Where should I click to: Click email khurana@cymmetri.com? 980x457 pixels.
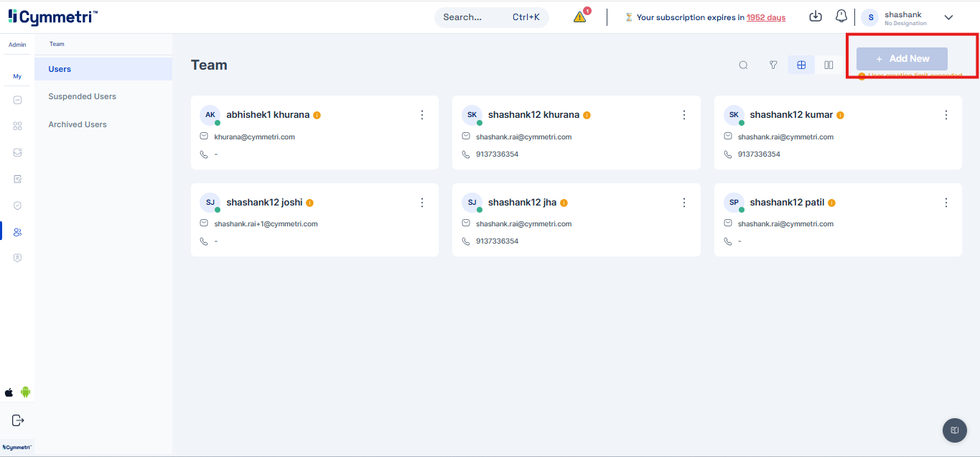click(254, 137)
